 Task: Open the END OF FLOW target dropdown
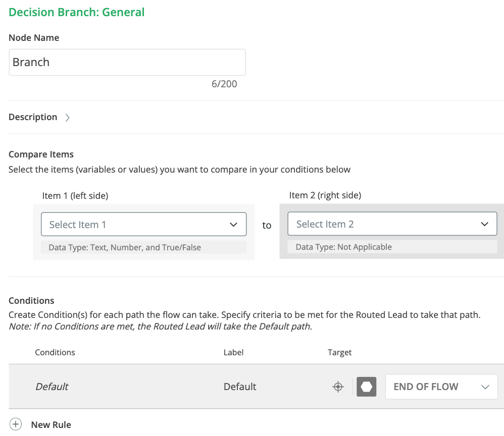[x=441, y=387]
